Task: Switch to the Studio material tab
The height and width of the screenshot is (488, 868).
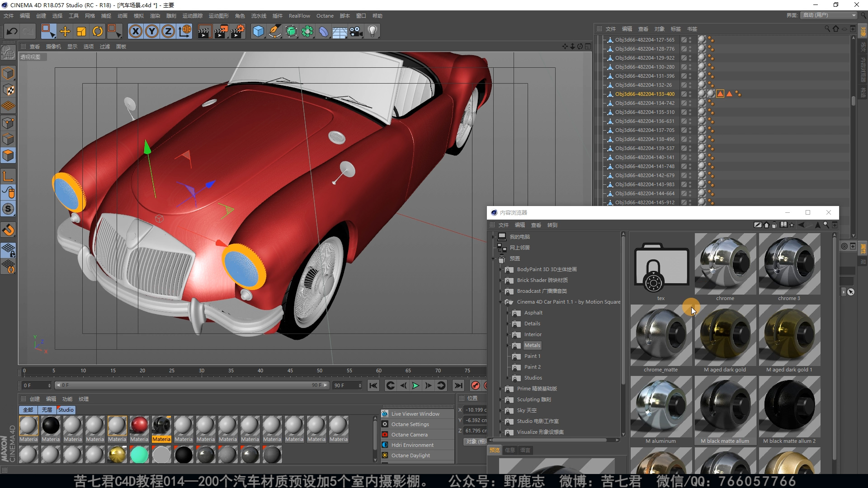Action: point(66,410)
